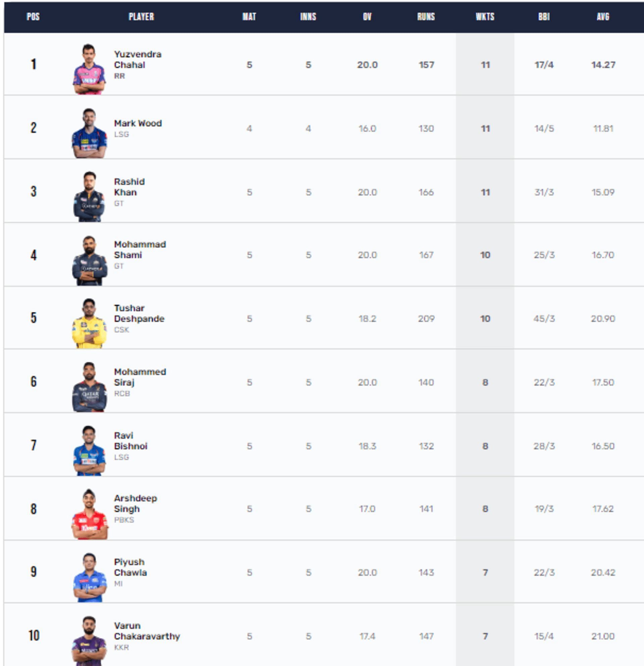Screen dimensions: 644x666
Task: Sort by the AVG column header
Action: 603,17
